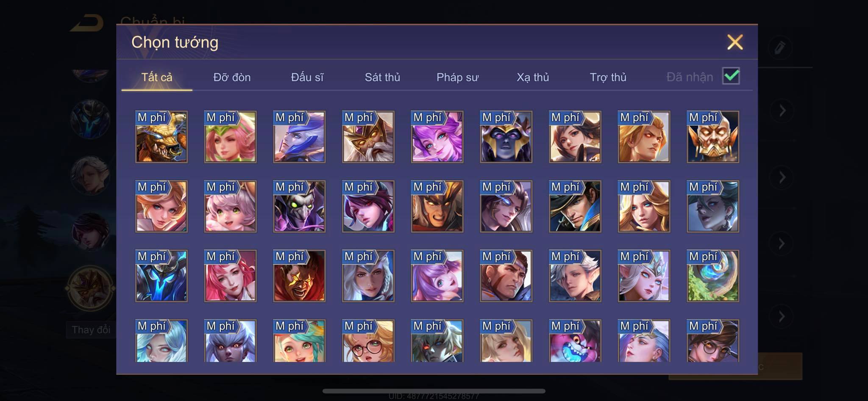
Task: Toggle the Đã nhận checkbox
Action: click(731, 76)
